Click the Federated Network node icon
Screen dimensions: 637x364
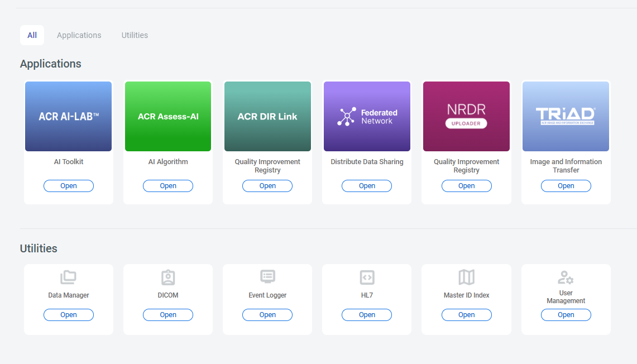point(347,117)
